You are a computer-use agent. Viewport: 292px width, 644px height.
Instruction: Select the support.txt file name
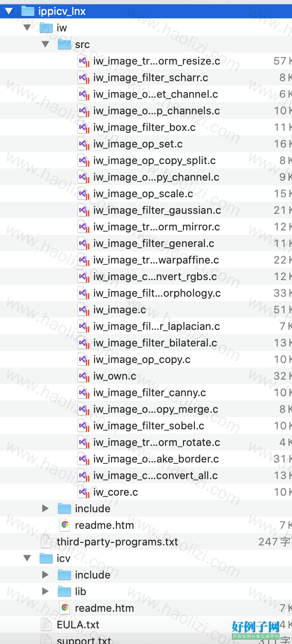tap(84, 640)
